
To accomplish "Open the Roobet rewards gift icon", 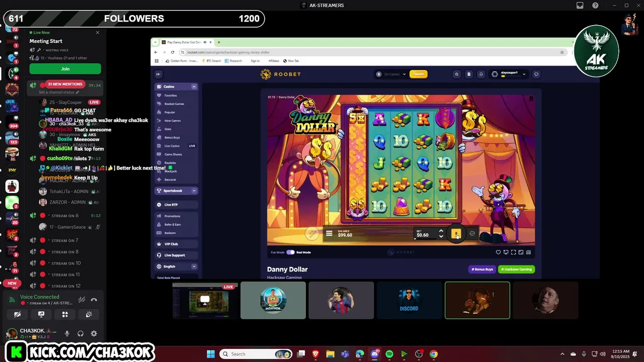I will (x=469, y=74).
